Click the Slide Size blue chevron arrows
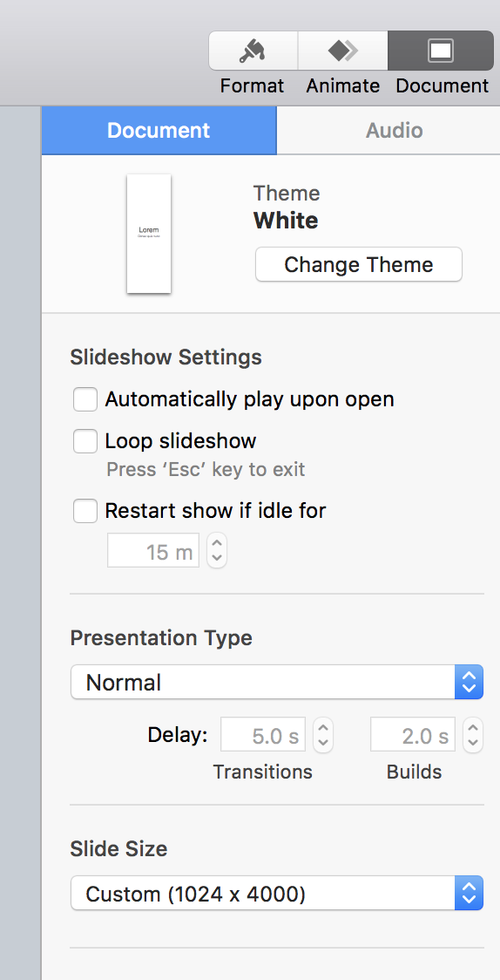Screen dimensions: 500x980 469,893
